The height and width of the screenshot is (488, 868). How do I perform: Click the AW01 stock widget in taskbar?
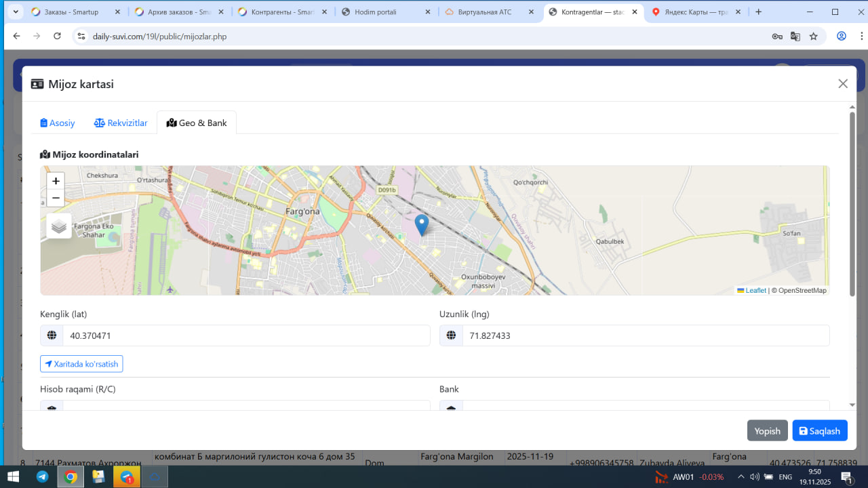690,477
